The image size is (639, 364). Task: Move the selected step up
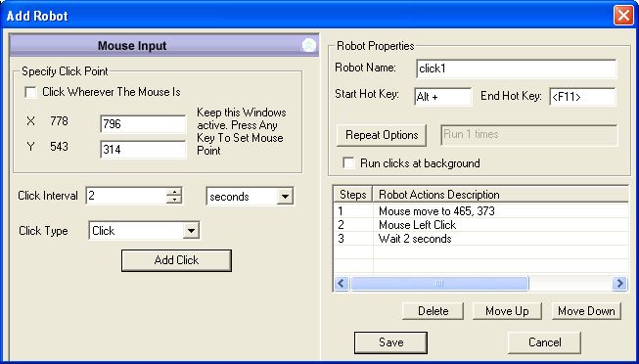point(507,311)
